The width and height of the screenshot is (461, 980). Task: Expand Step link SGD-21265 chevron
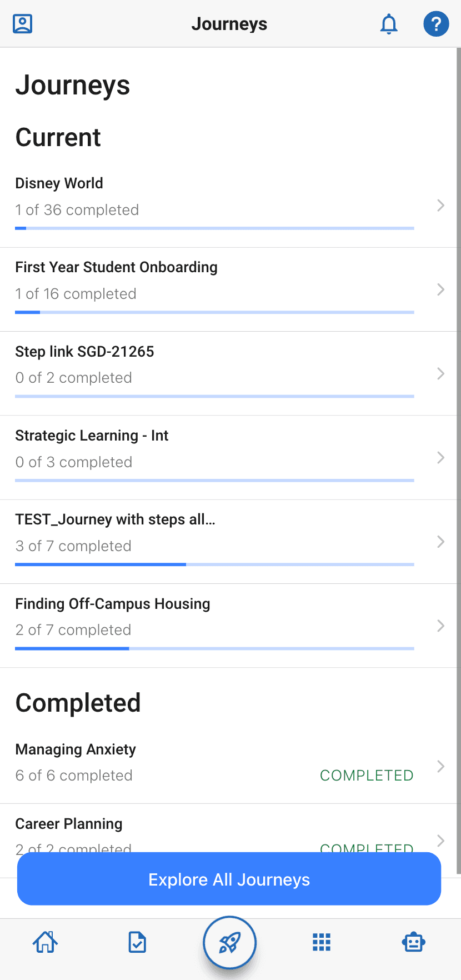click(440, 374)
